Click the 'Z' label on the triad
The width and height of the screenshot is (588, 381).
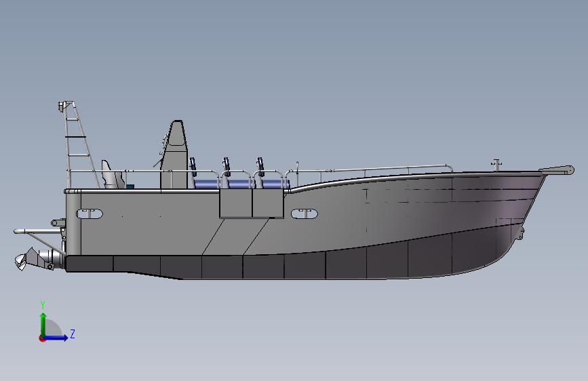coord(73,334)
